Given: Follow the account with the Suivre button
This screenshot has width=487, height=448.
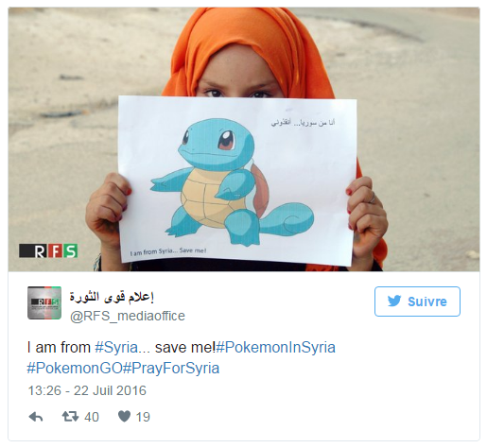Looking at the screenshot, I should click(x=417, y=302).
